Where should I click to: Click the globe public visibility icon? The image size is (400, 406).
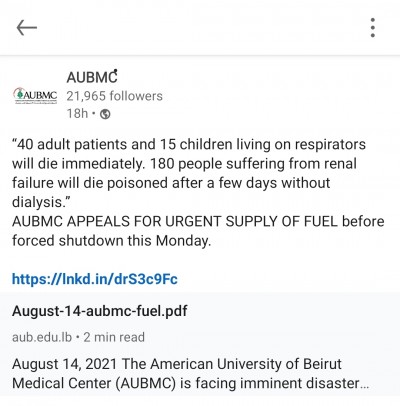pyautogui.click(x=105, y=114)
